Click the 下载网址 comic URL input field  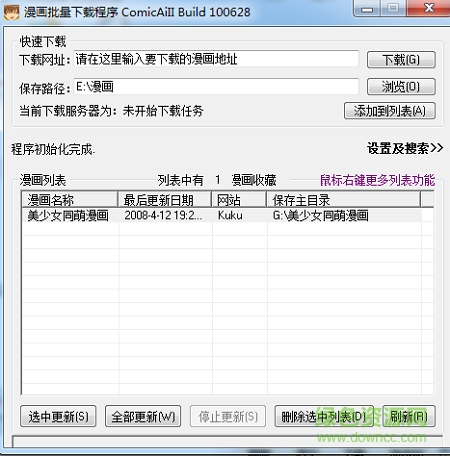click(x=216, y=59)
